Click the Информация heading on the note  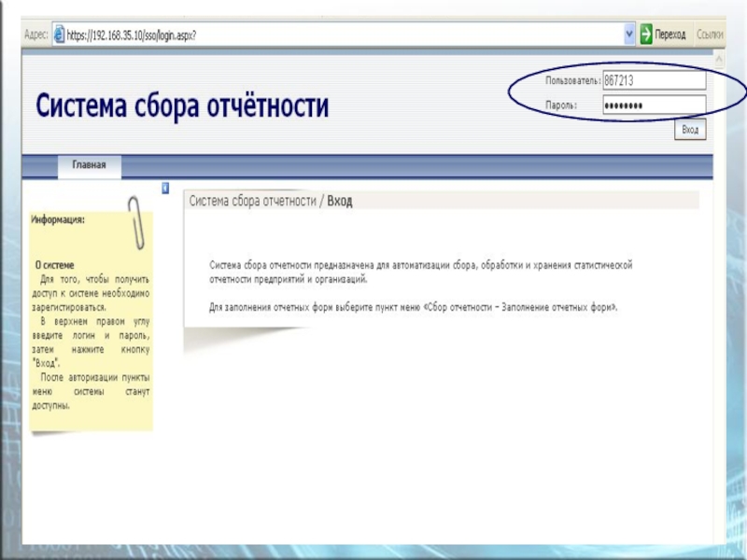pos(58,220)
